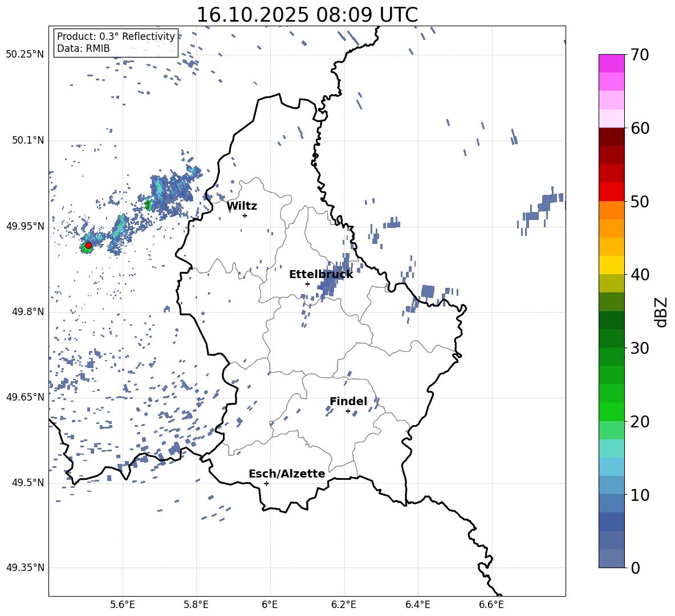Select the Wiltz city label
The width and height of the screenshot is (675, 616).
point(242,206)
